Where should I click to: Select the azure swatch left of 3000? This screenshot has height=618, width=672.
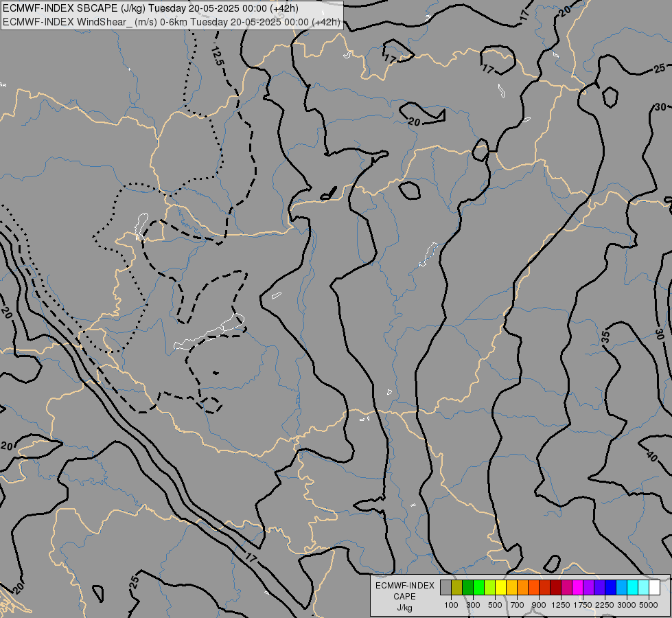pyautogui.click(x=622, y=588)
